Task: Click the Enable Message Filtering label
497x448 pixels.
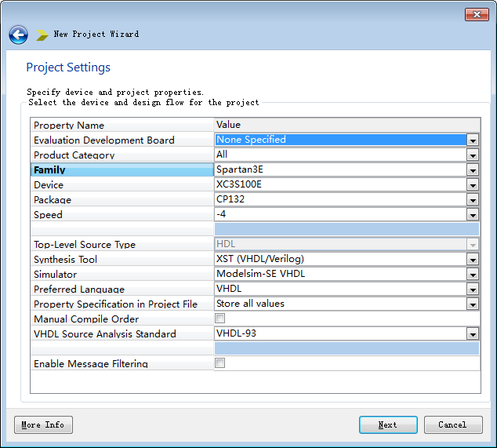Action: [x=91, y=364]
